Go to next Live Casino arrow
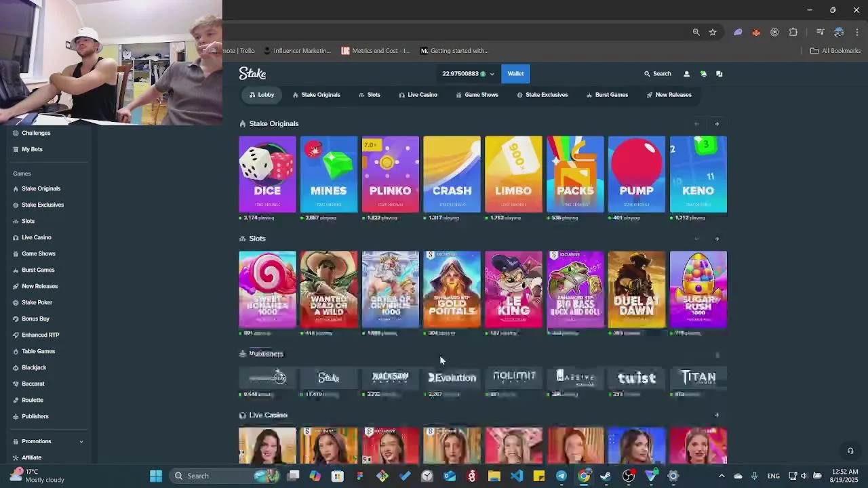This screenshot has height=488, width=868. (x=717, y=415)
